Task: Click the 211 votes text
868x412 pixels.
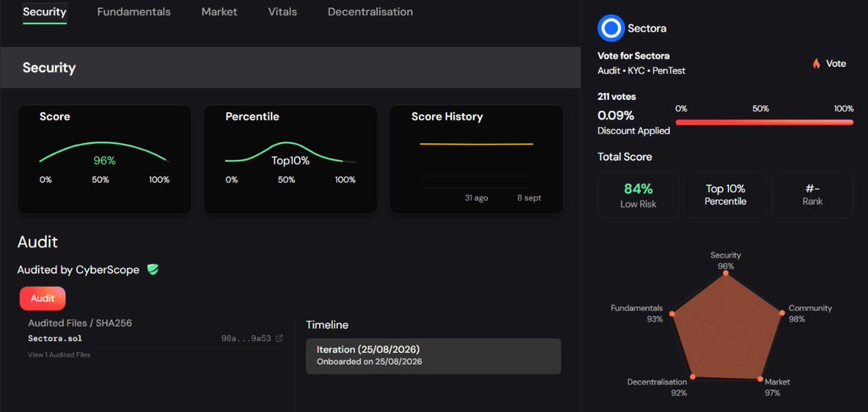Action: [617, 96]
